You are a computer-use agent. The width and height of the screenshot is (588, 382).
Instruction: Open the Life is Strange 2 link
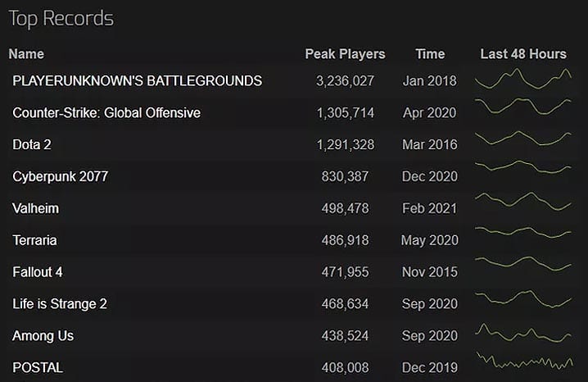[60, 303]
